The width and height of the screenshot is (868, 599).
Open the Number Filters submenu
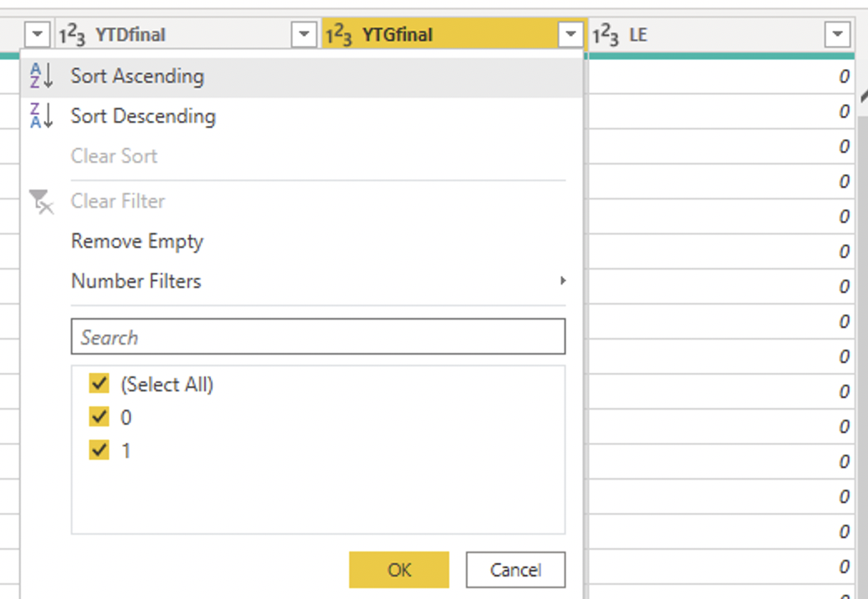coord(302,281)
